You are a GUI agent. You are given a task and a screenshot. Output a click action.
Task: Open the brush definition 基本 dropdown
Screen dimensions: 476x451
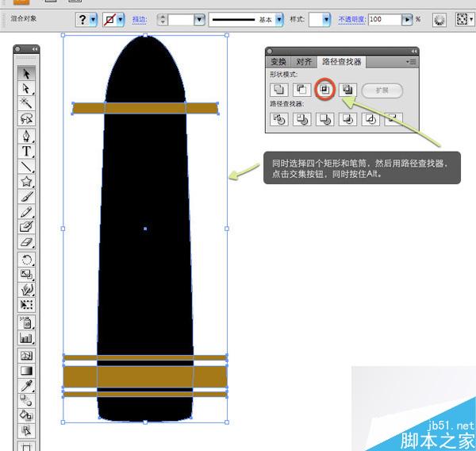pos(279,20)
